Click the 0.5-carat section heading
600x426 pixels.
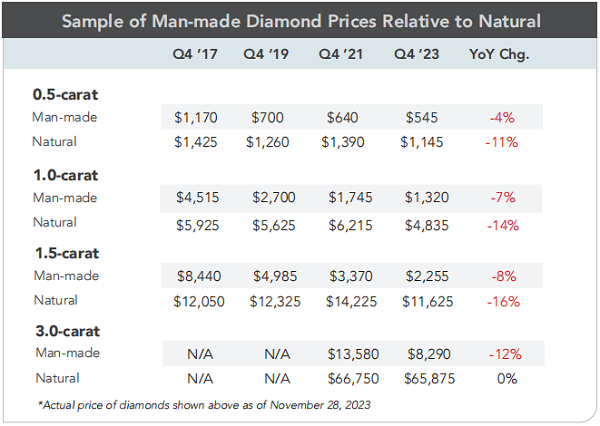(65, 95)
